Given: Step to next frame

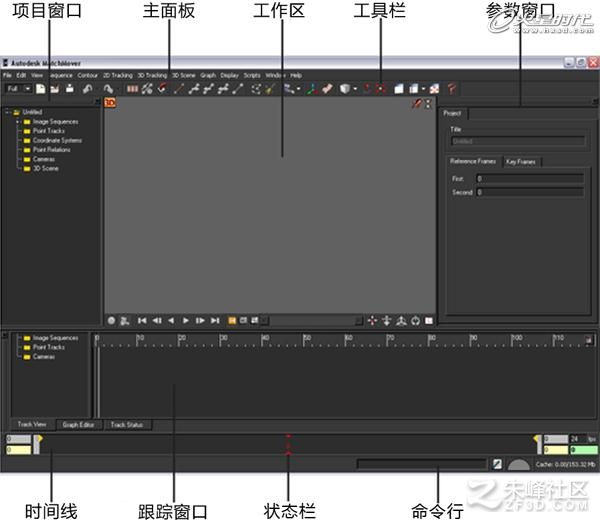Looking at the screenshot, I should click(x=200, y=321).
